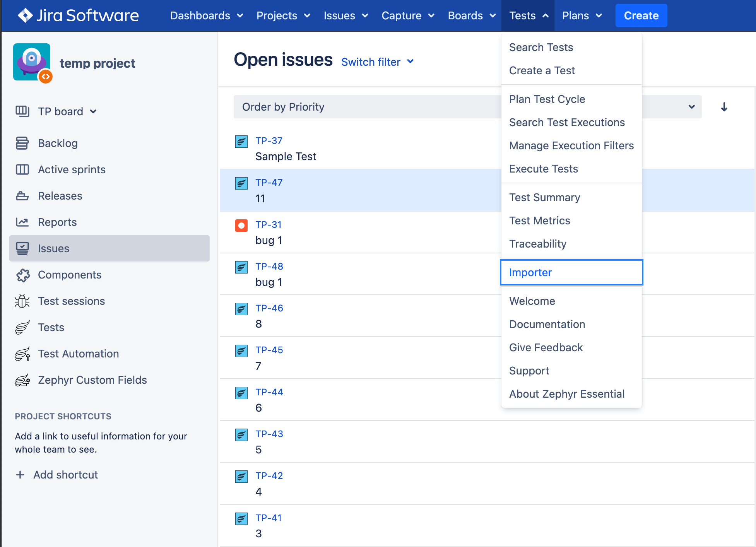Click the Create button

pos(641,15)
